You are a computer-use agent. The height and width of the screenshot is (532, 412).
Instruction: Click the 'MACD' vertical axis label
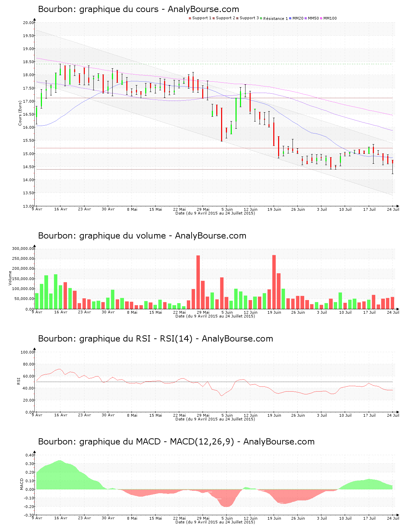[x=22, y=484]
